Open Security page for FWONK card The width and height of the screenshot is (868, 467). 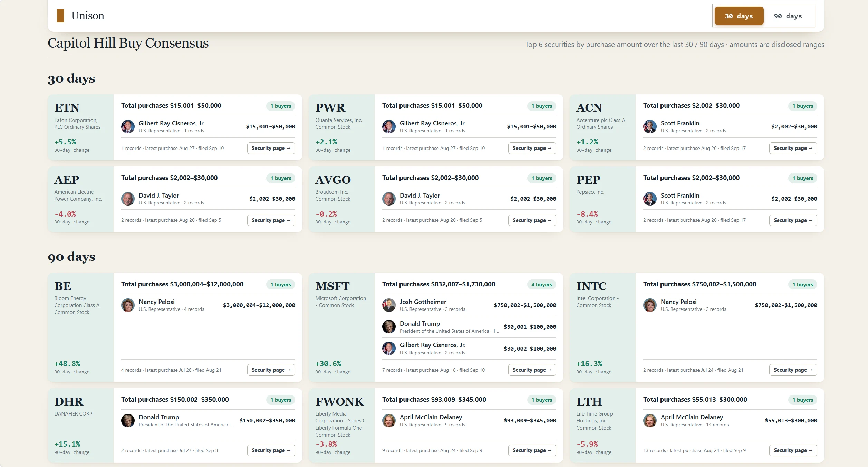[x=532, y=450]
